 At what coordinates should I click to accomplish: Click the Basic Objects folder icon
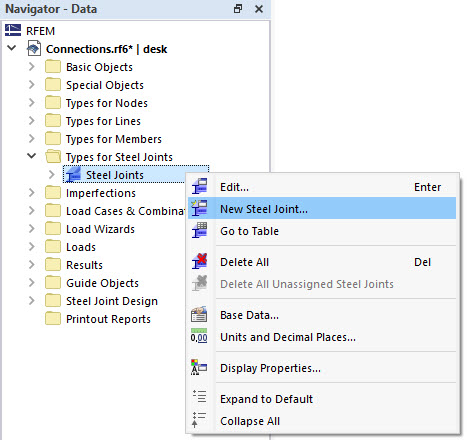point(53,67)
